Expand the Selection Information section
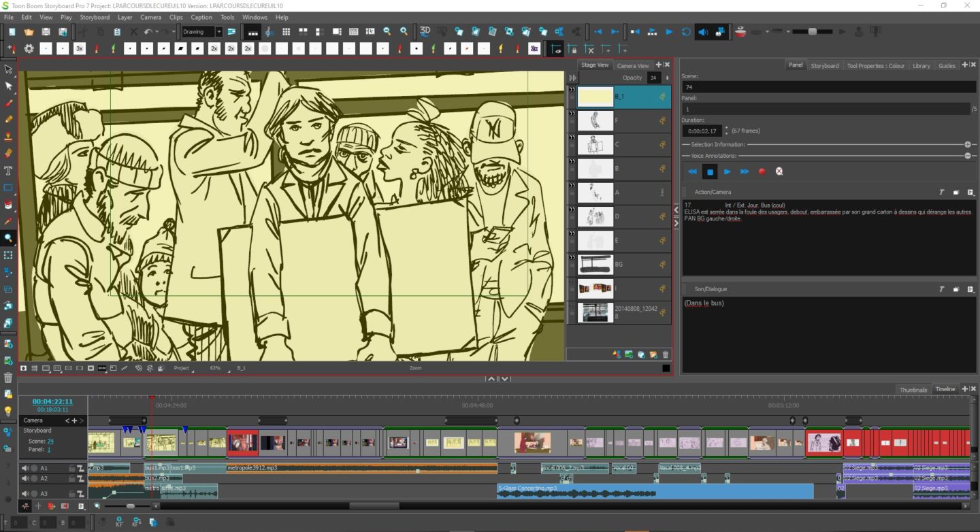The image size is (980, 532). click(967, 144)
